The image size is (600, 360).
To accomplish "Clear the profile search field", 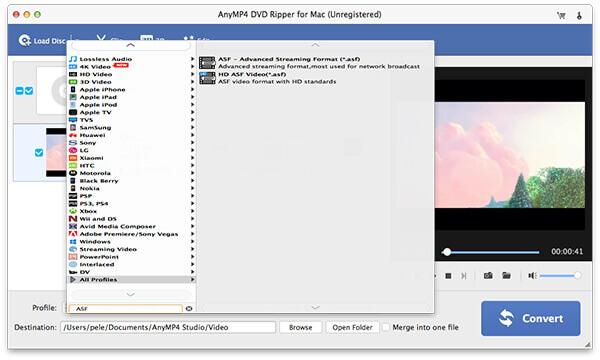I will click(x=189, y=308).
